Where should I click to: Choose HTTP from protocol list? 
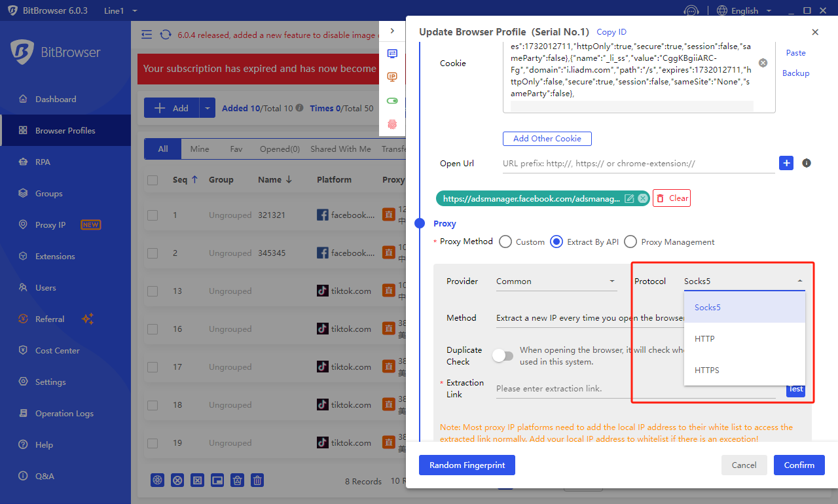744,338
